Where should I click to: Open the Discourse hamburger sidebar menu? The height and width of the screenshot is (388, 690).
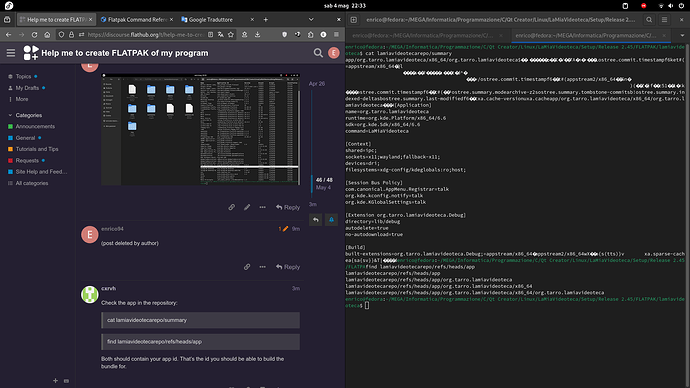coord(11,53)
